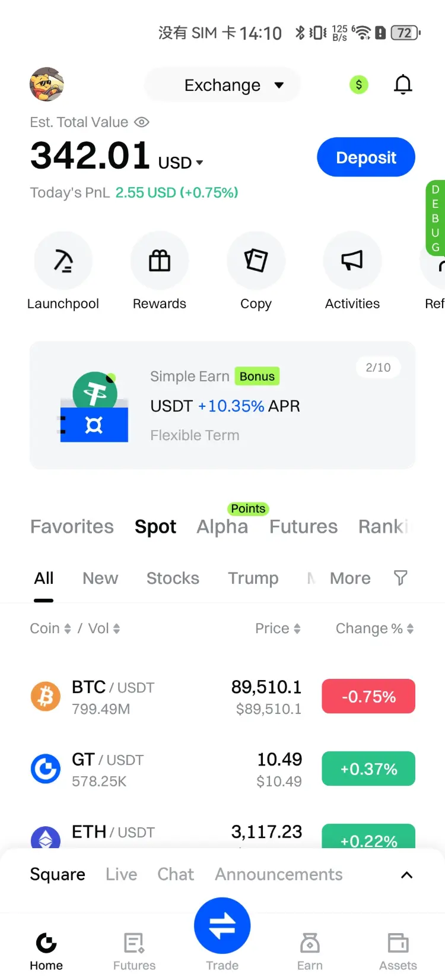445x980 pixels.
Task: Toggle total value visibility eye
Action: click(141, 122)
